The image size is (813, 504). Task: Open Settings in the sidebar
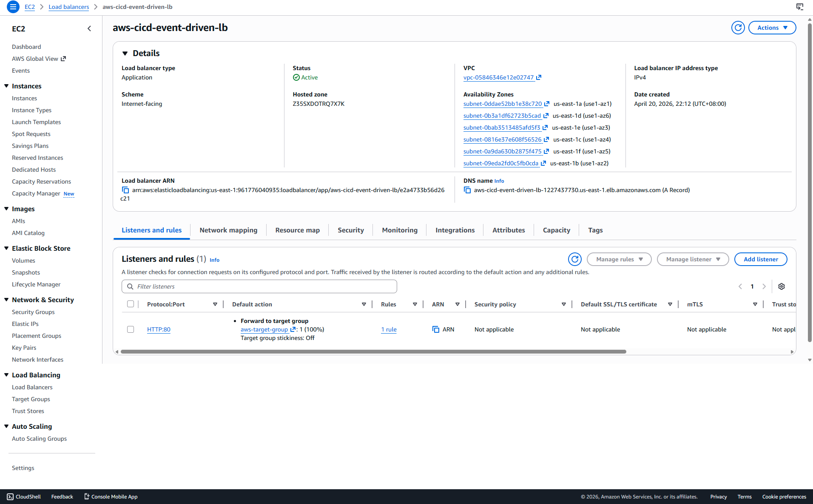pos(23,468)
